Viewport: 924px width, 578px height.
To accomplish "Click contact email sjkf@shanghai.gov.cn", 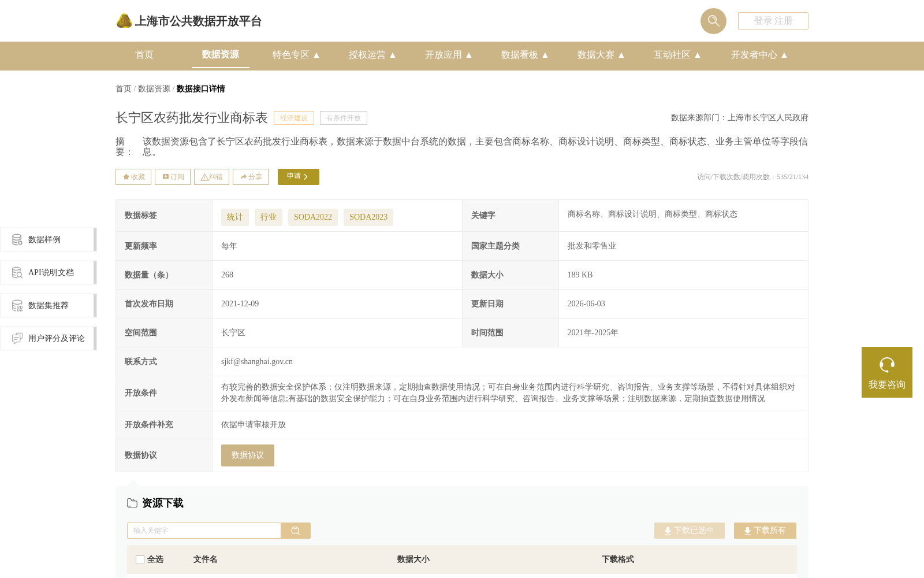I will coord(257,362).
